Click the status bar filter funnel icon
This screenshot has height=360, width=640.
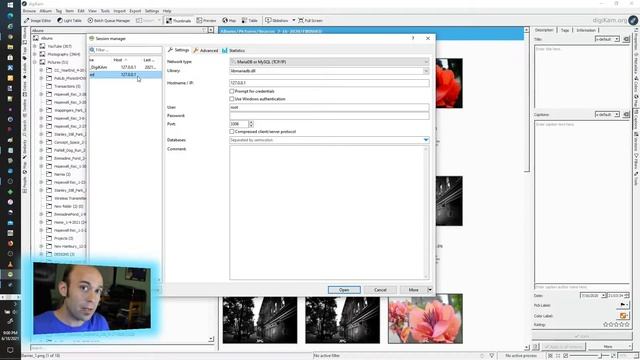pyautogui.click(x=492, y=356)
